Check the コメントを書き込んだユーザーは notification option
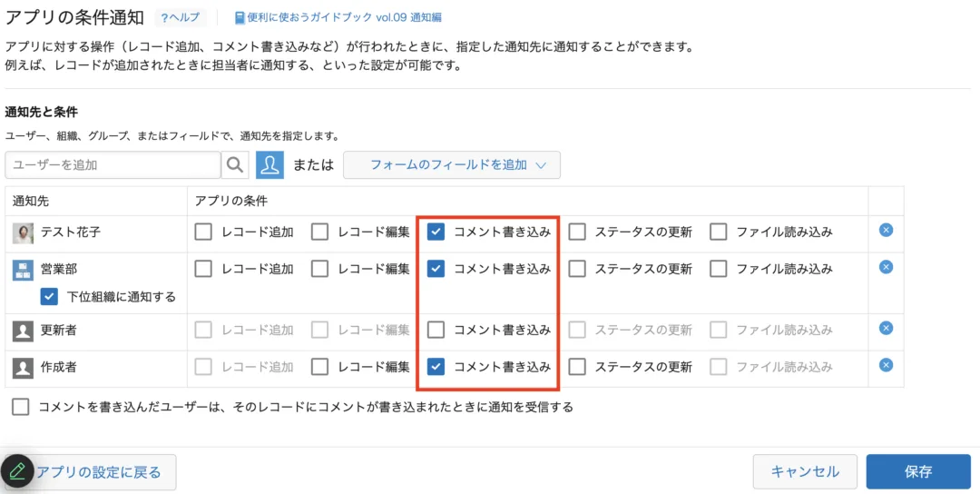 [x=21, y=407]
